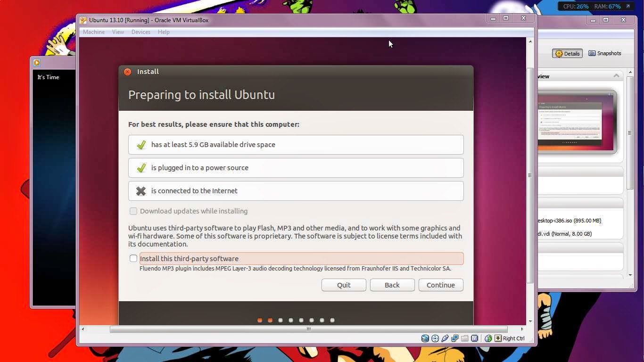Click the X mark beside Internet connection requirement
The image size is (644, 362).
pos(141,191)
